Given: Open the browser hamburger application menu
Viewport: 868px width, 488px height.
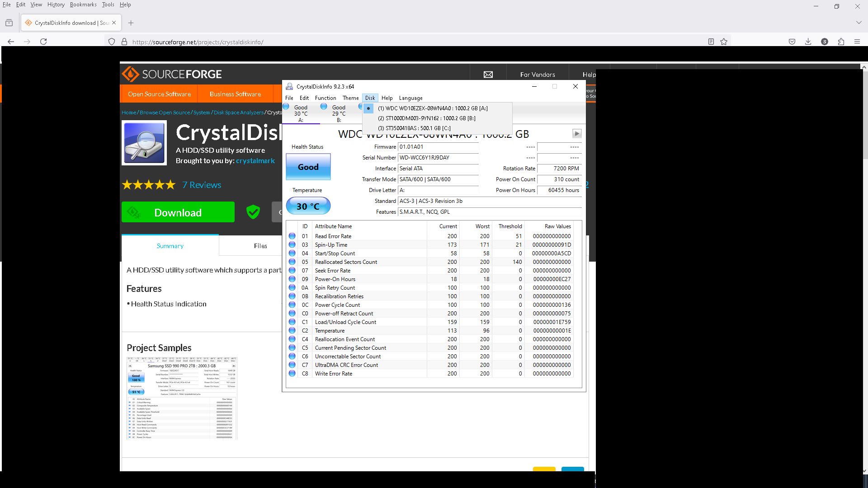Looking at the screenshot, I should [x=857, y=42].
